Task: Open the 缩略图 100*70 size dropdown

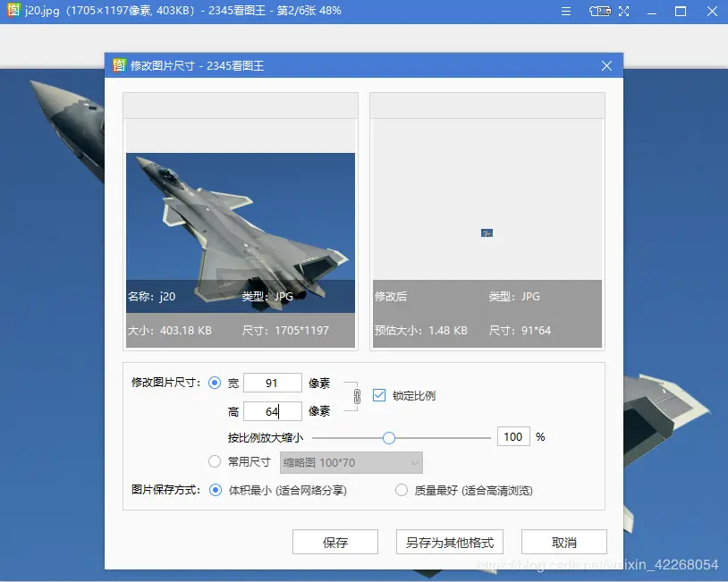Action: tap(351, 463)
